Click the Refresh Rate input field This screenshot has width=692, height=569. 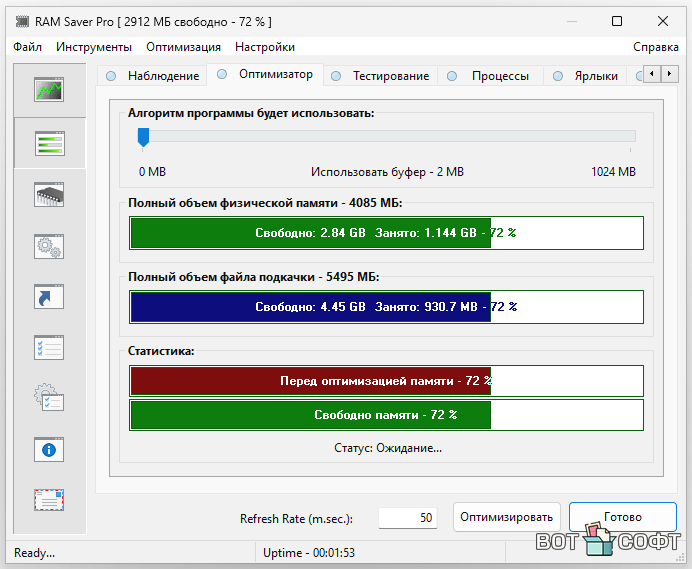408,518
